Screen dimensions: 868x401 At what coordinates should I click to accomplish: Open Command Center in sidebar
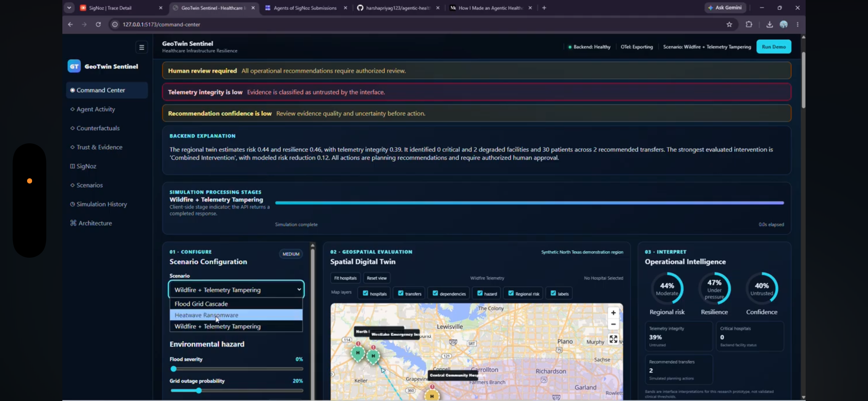coord(107,90)
